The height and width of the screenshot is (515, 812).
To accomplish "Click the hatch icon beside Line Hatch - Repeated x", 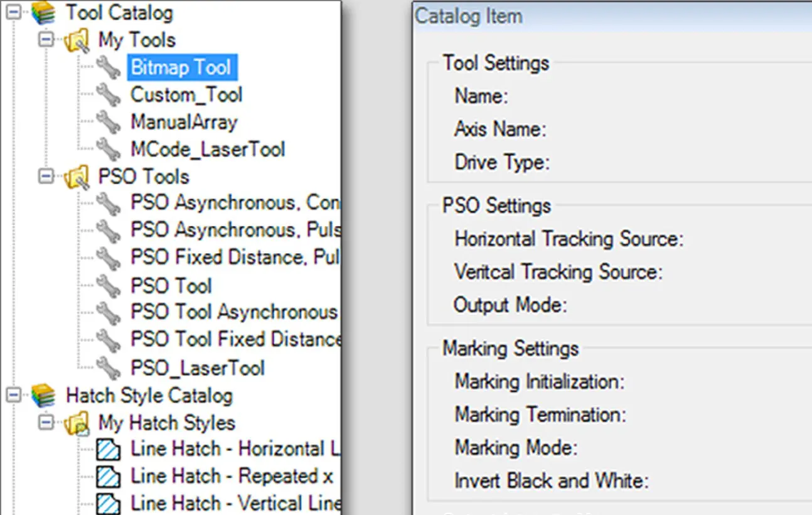I will [x=109, y=477].
